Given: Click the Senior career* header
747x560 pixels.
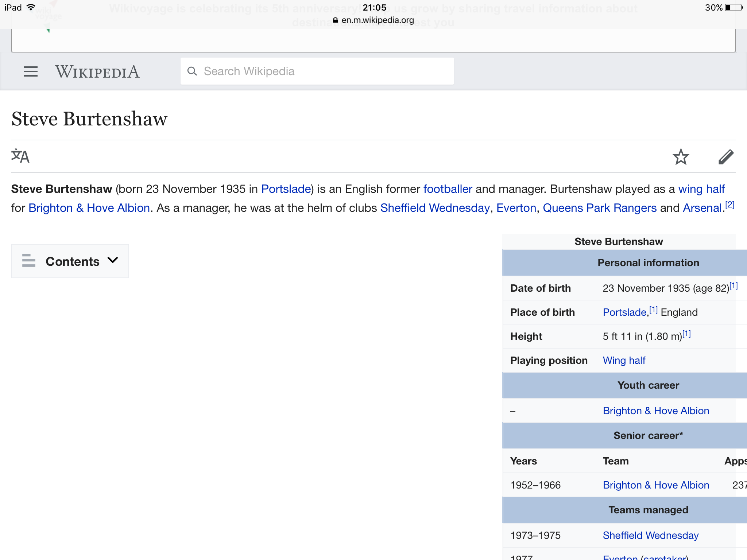Looking at the screenshot, I should (x=648, y=435).
